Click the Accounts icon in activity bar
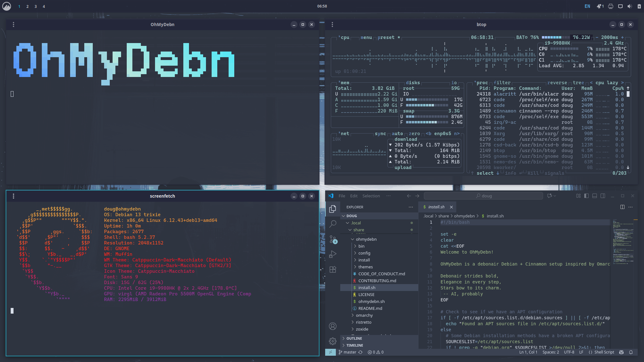 (x=333, y=326)
